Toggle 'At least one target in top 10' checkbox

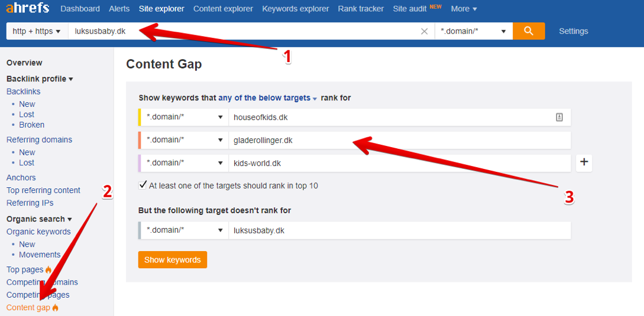(x=143, y=185)
